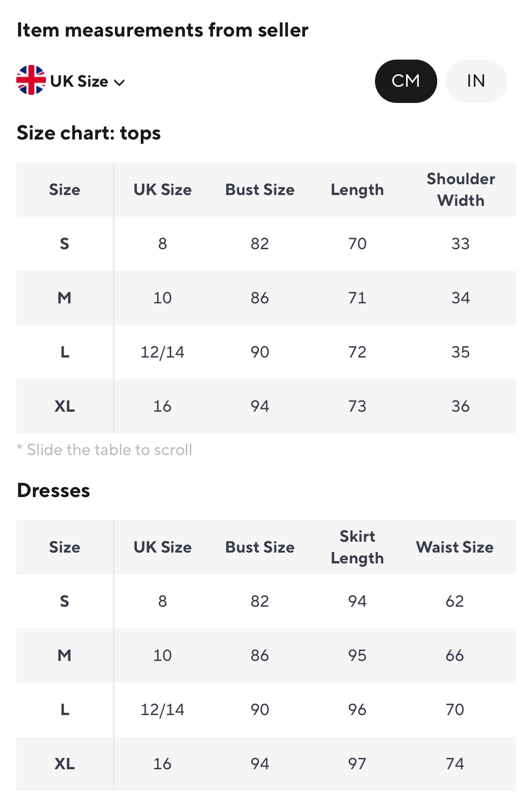Select Skirt Length header in Dresses table
The width and height of the screenshot is (532, 795).
[x=357, y=547]
